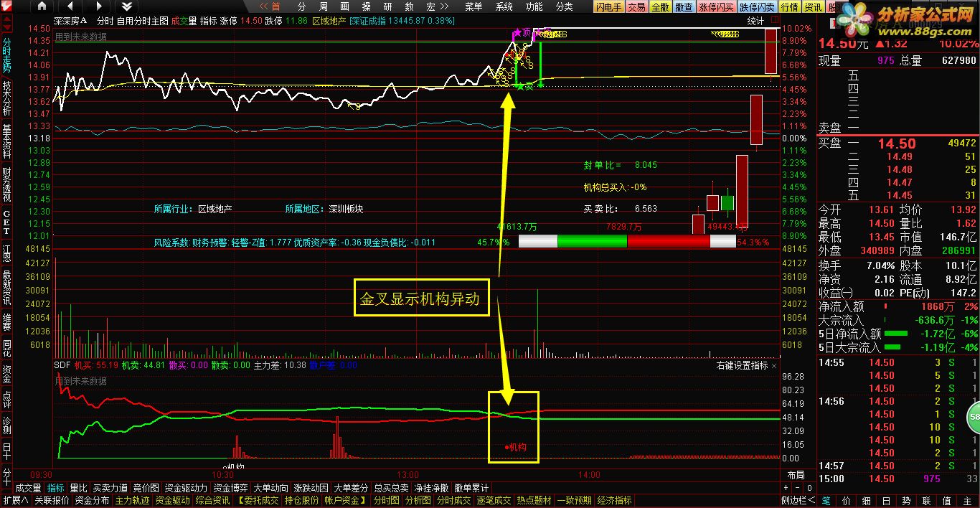Open the 分类 menu

pos(565,6)
